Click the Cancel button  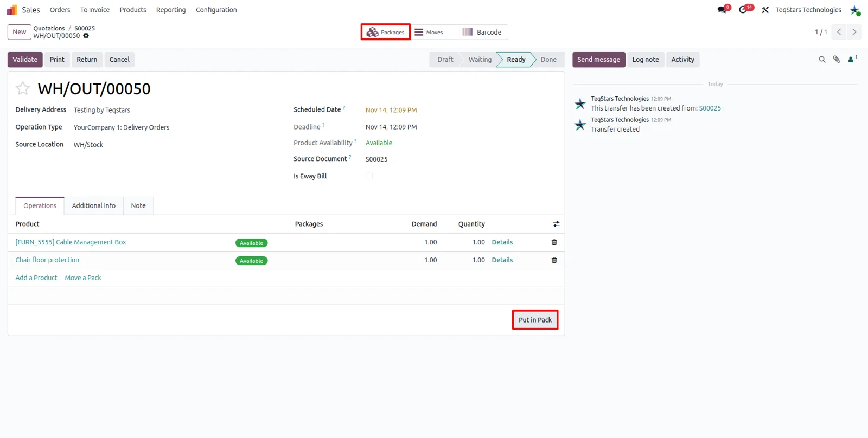click(119, 60)
